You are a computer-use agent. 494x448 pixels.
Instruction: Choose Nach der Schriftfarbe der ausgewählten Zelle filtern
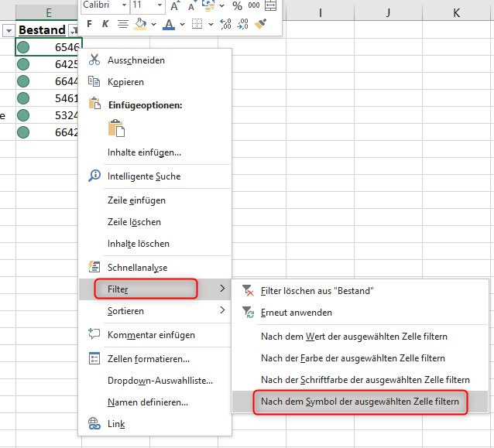pyautogui.click(x=360, y=380)
